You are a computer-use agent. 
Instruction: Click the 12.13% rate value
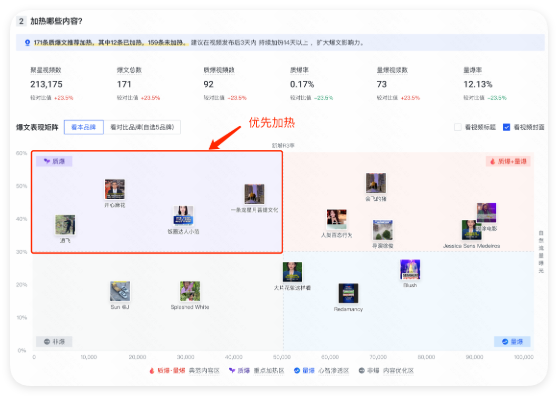478,84
